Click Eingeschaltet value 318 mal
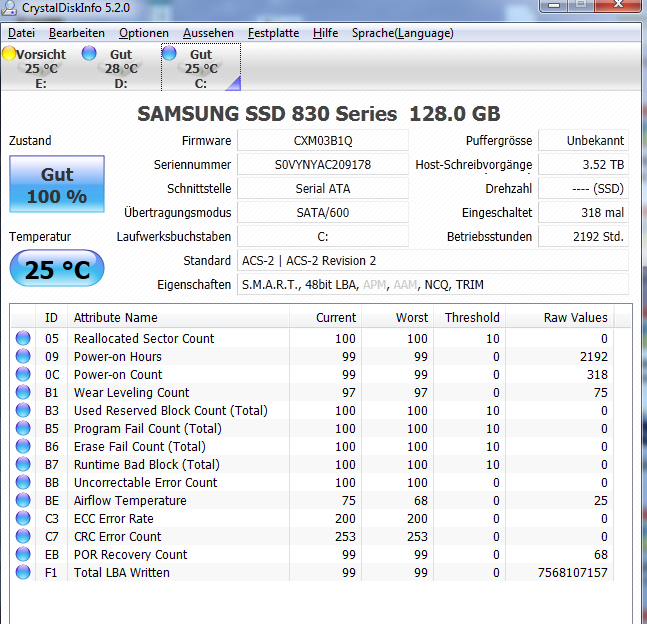 point(583,213)
